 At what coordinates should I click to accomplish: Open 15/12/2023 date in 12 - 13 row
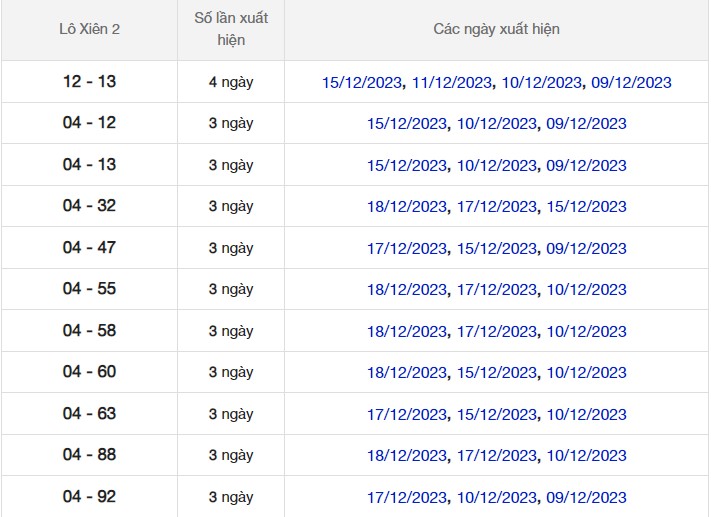pyautogui.click(x=362, y=82)
